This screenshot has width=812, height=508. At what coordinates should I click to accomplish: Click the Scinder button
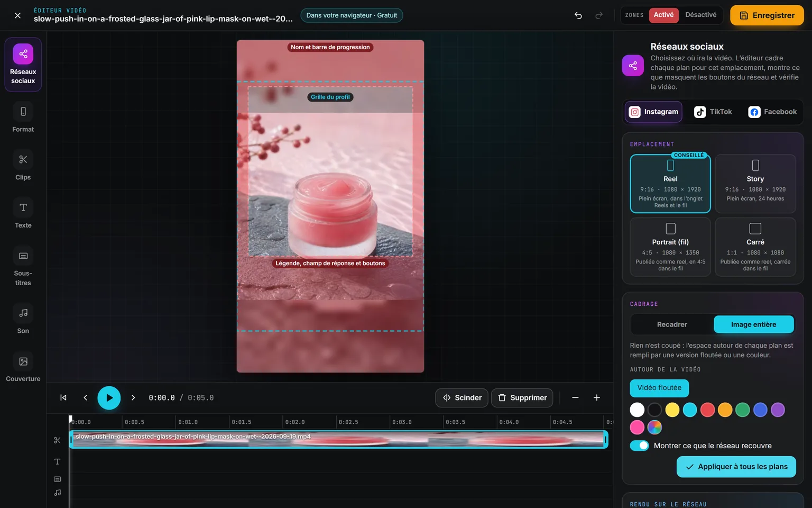463,398
